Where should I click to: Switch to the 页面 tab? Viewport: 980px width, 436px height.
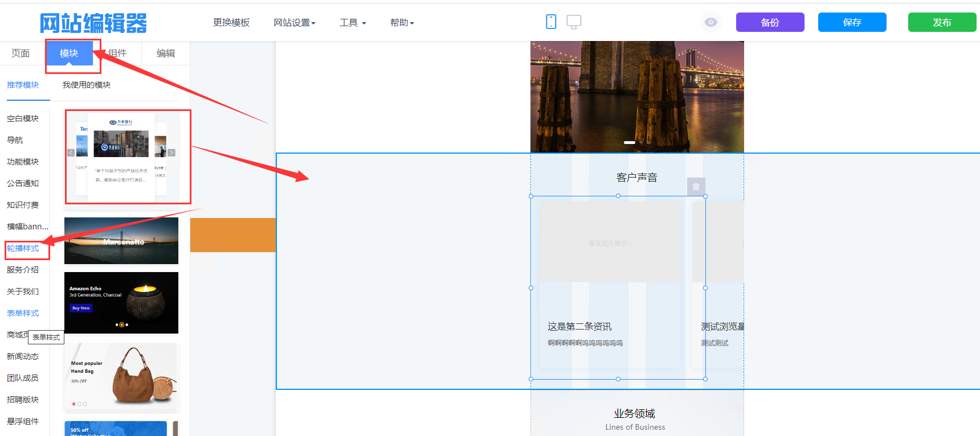point(21,53)
